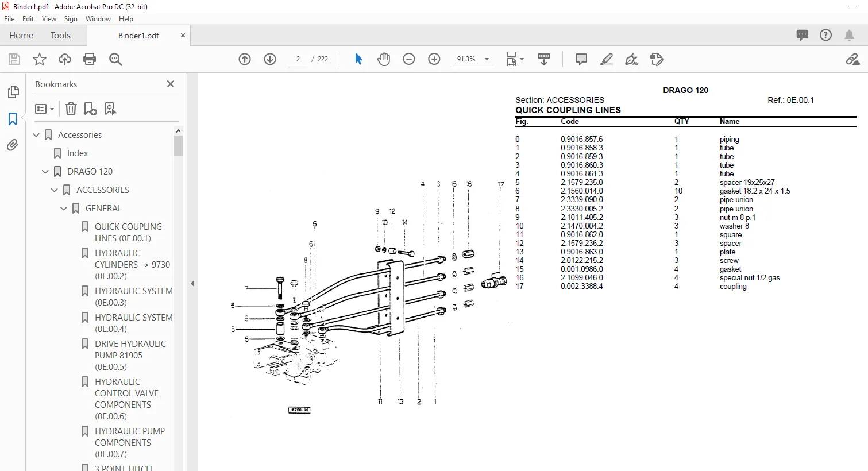Delete the selected bookmark with trash icon
Image resolution: width=868 pixels, height=471 pixels.
pos(71,109)
